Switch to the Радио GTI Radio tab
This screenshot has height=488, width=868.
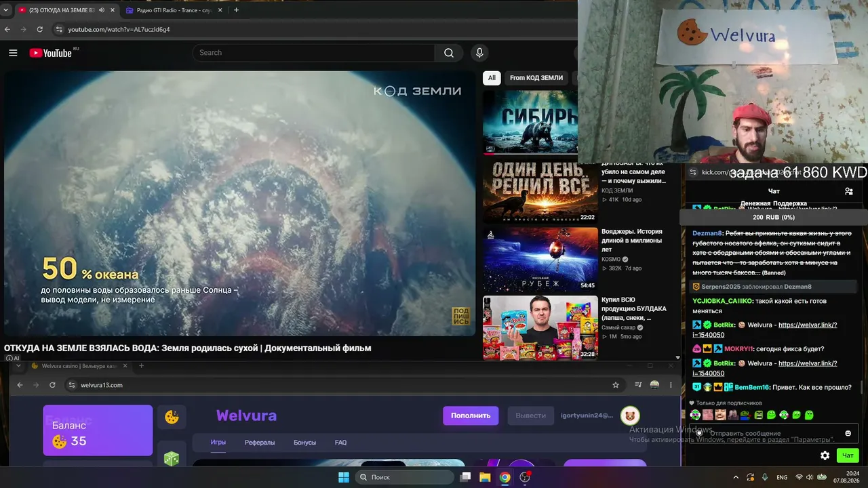(174, 10)
